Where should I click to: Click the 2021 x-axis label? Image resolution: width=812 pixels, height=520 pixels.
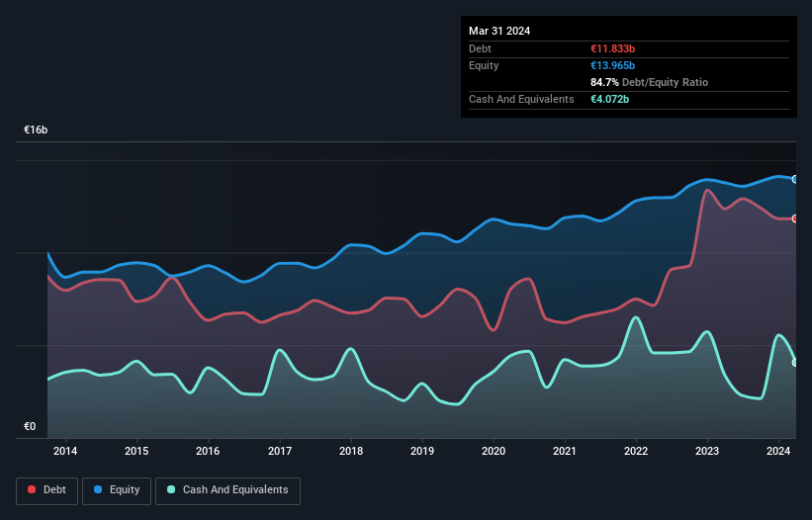tap(565, 451)
